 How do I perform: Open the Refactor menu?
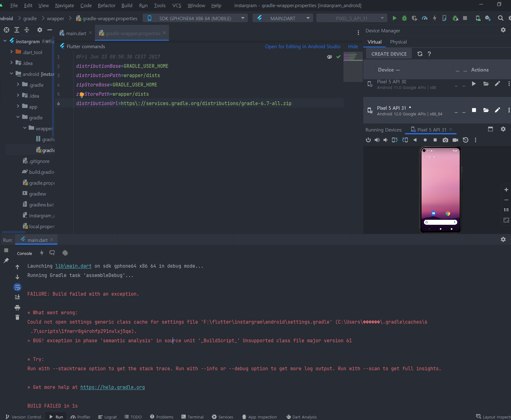(106, 5)
